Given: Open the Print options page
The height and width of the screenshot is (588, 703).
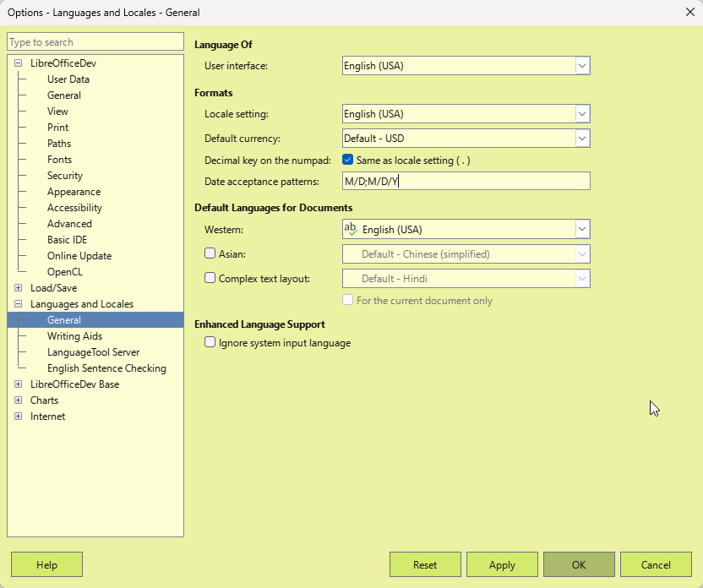Looking at the screenshot, I should click(x=57, y=128).
